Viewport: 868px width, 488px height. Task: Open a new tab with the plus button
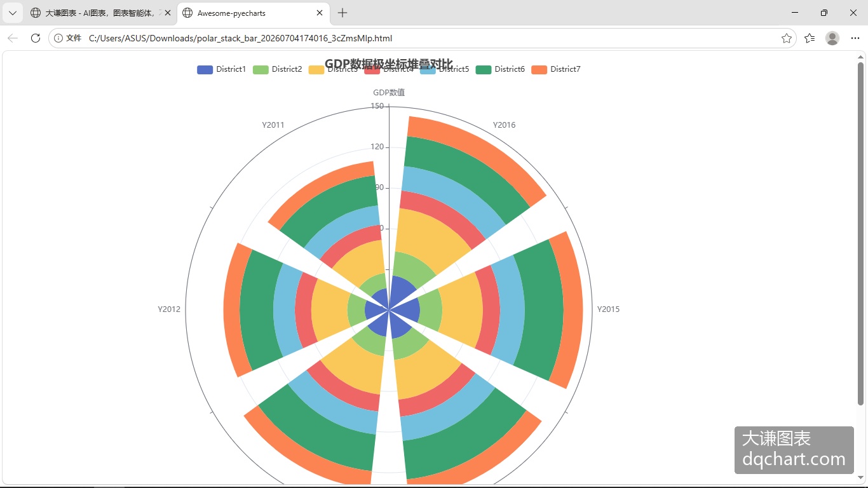click(x=342, y=13)
